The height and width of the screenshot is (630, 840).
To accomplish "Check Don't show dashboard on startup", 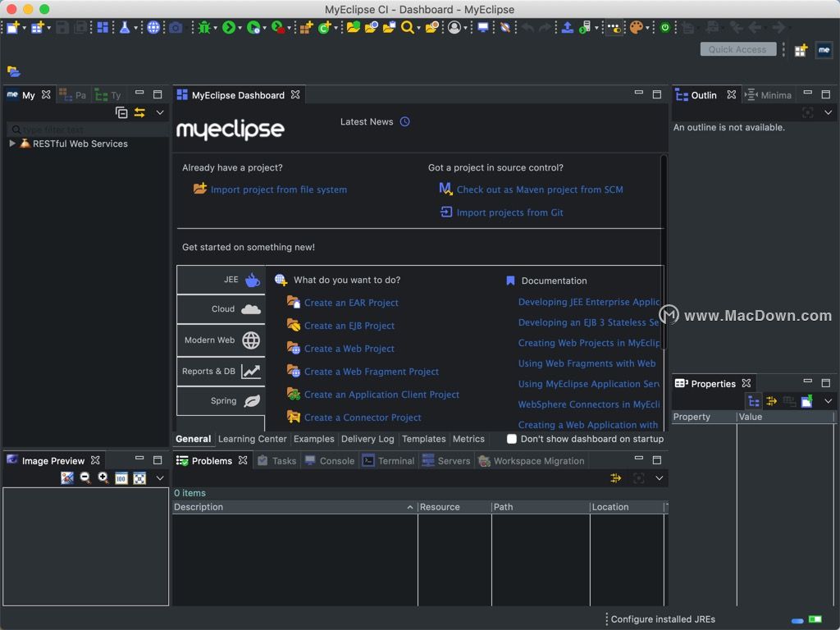I will (512, 439).
